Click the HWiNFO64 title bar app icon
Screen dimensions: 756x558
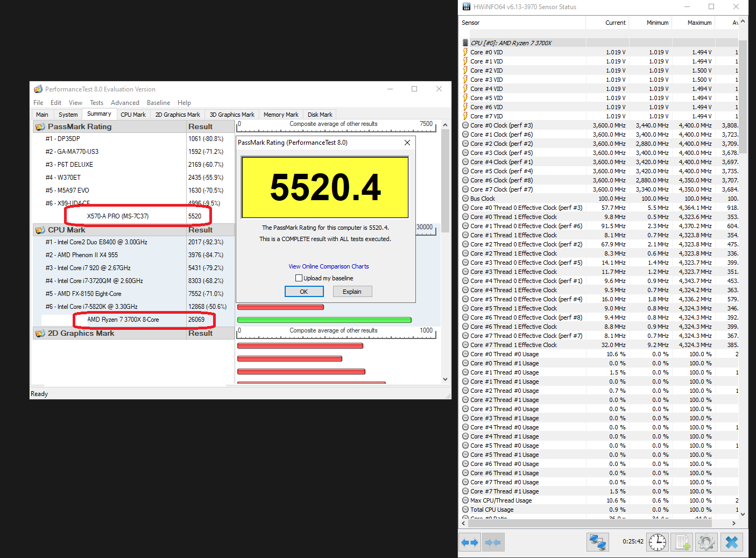467,7
